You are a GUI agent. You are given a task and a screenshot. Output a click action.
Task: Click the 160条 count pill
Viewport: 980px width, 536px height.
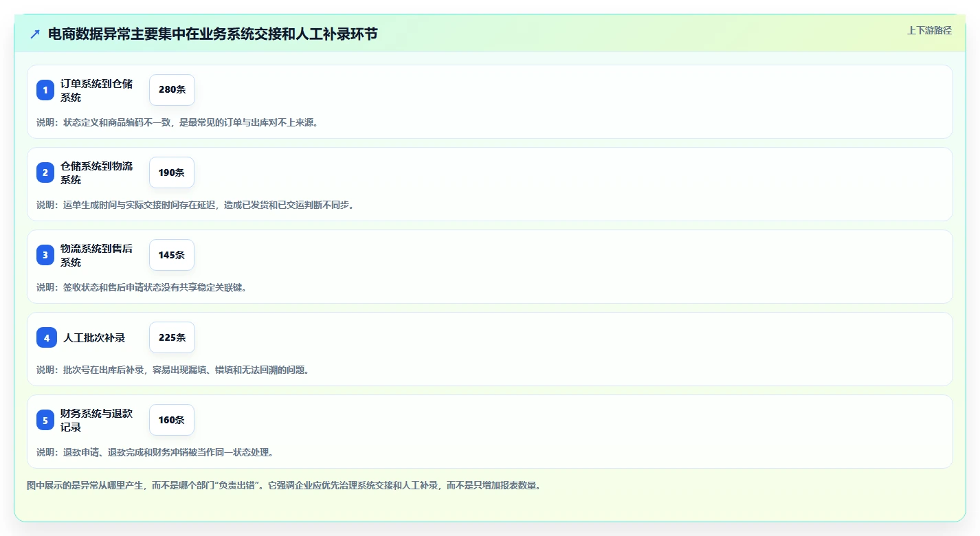pos(172,420)
